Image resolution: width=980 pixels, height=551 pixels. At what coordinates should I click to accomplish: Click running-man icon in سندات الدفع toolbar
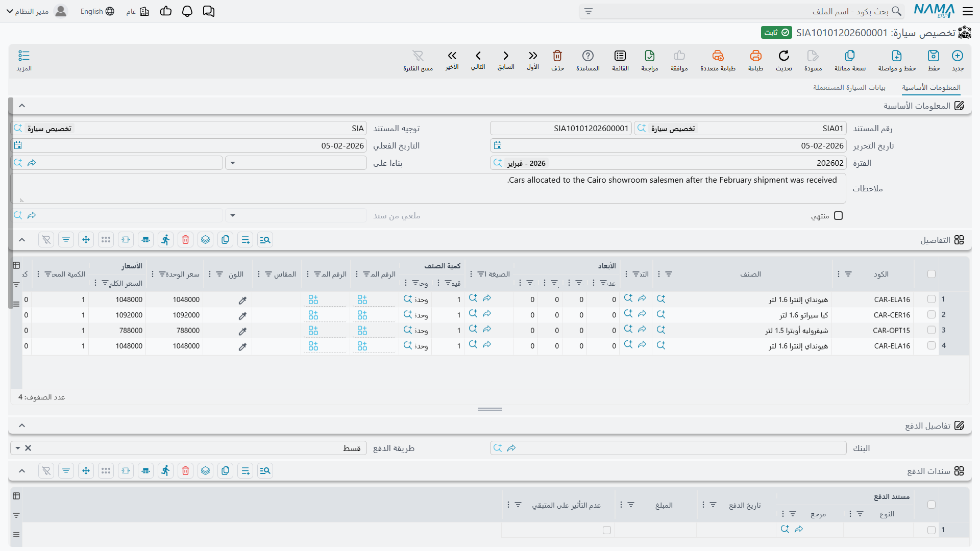click(x=166, y=471)
